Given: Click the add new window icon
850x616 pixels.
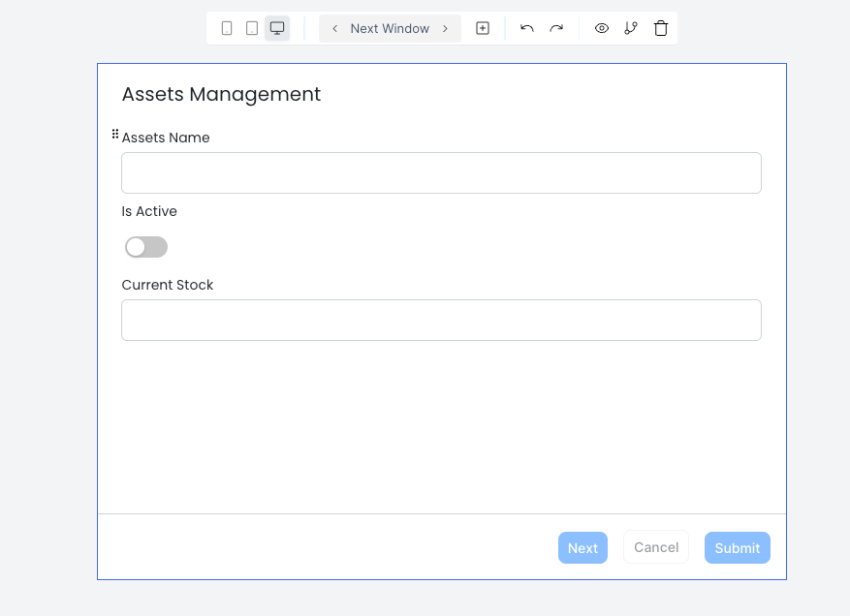Looking at the screenshot, I should (483, 28).
